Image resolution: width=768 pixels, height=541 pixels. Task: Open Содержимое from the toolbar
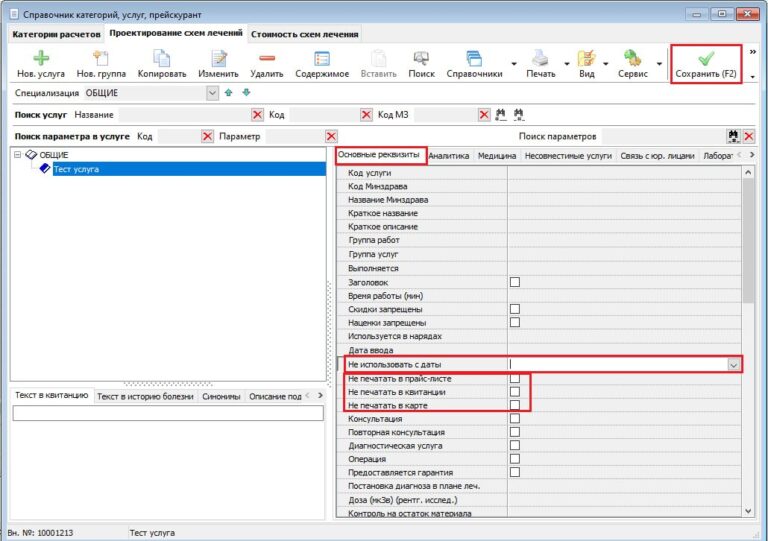pyautogui.click(x=322, y=64)
